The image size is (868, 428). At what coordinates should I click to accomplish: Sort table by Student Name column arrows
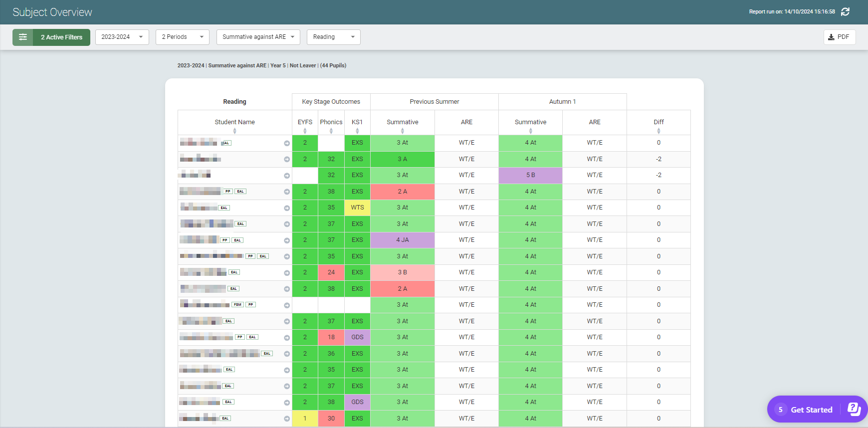click(234, 131)
